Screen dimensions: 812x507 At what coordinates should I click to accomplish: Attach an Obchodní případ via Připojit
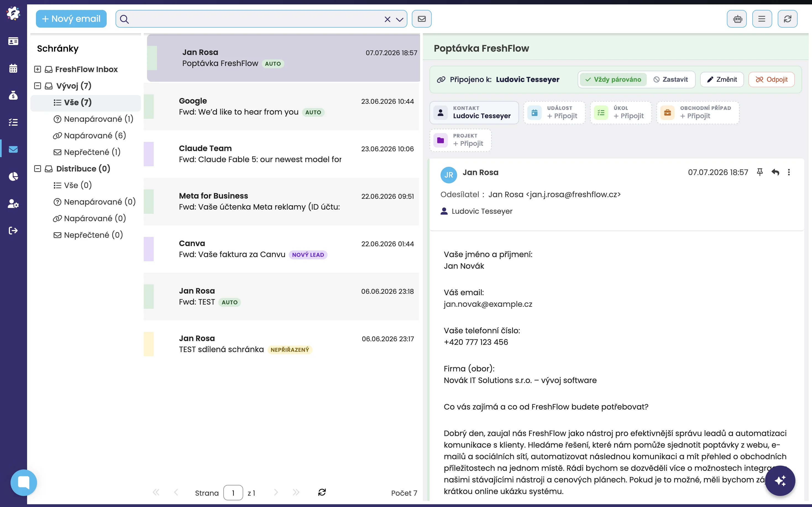tap(698, 113)
